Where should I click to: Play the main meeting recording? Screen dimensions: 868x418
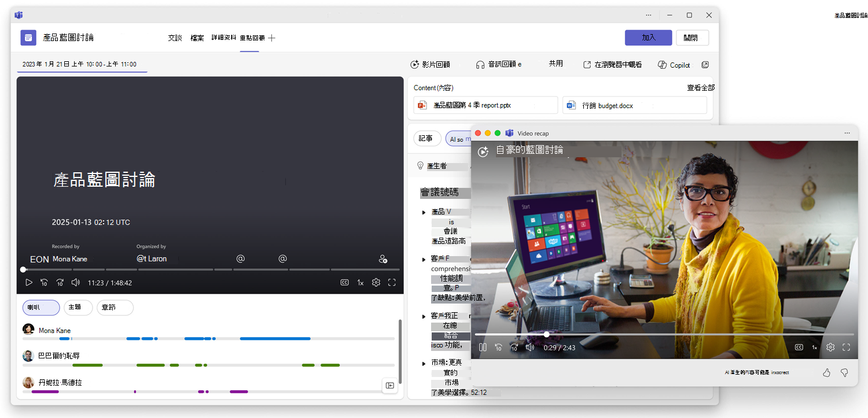[28, 283]
